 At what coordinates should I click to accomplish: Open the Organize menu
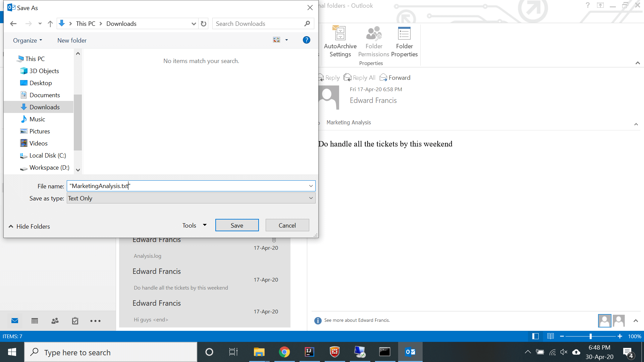[x=27, y=40]
